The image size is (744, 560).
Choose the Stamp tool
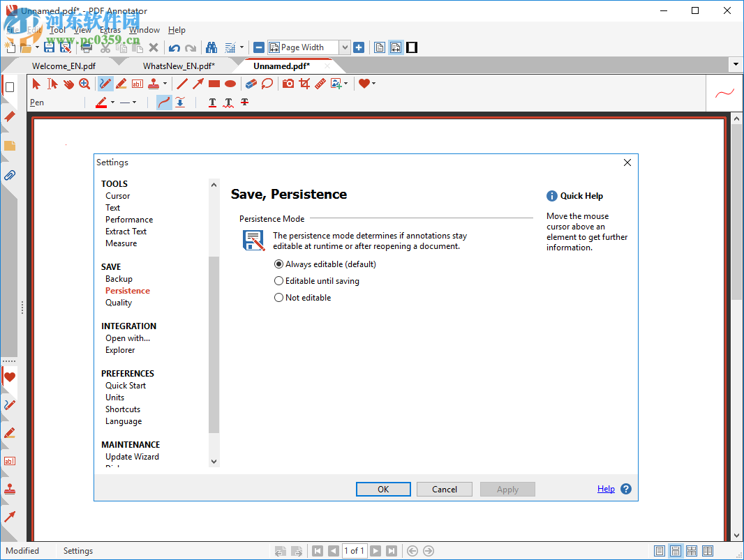coord(154,83)
